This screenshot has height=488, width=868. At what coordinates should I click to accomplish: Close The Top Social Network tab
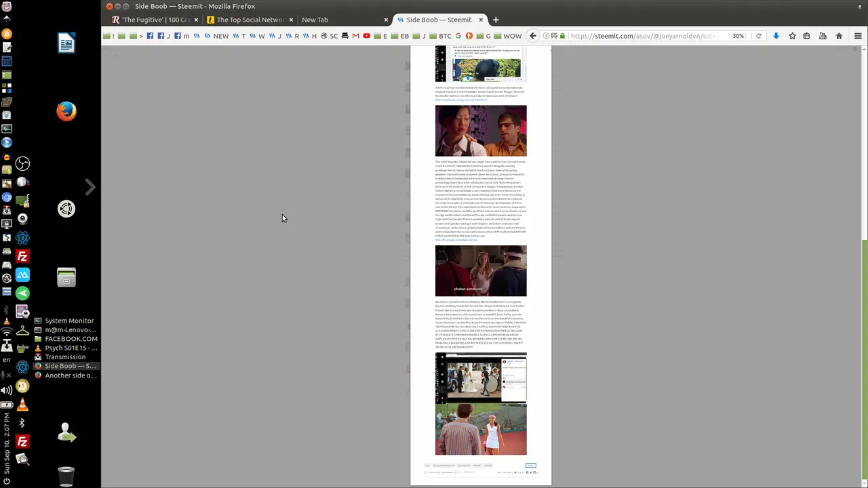tap(292, 20)
